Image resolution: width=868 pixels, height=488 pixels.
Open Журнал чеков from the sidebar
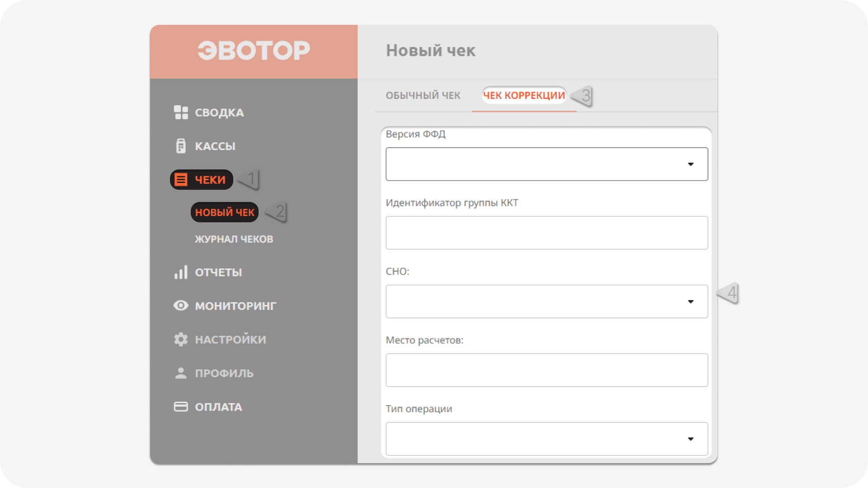[x=234, y=239]
